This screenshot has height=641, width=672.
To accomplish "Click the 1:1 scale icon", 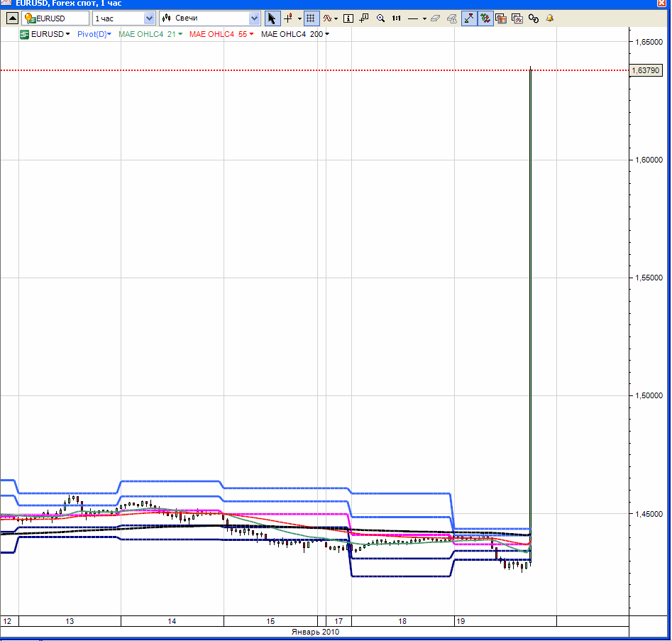I will 397,18.
